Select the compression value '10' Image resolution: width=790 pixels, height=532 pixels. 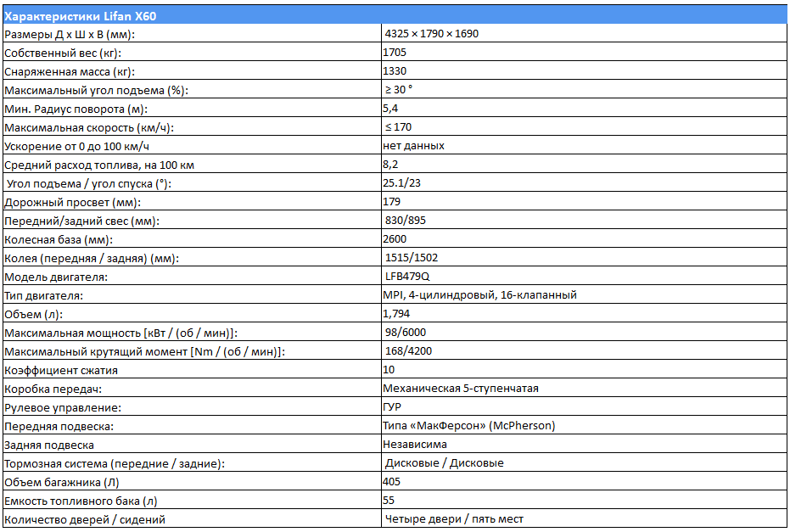point(389,369)
